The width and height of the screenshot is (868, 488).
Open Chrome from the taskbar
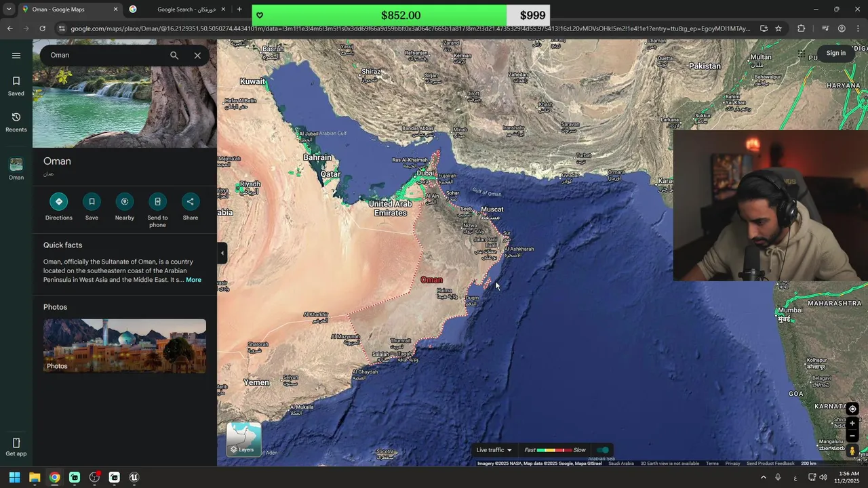pos(54,477)
